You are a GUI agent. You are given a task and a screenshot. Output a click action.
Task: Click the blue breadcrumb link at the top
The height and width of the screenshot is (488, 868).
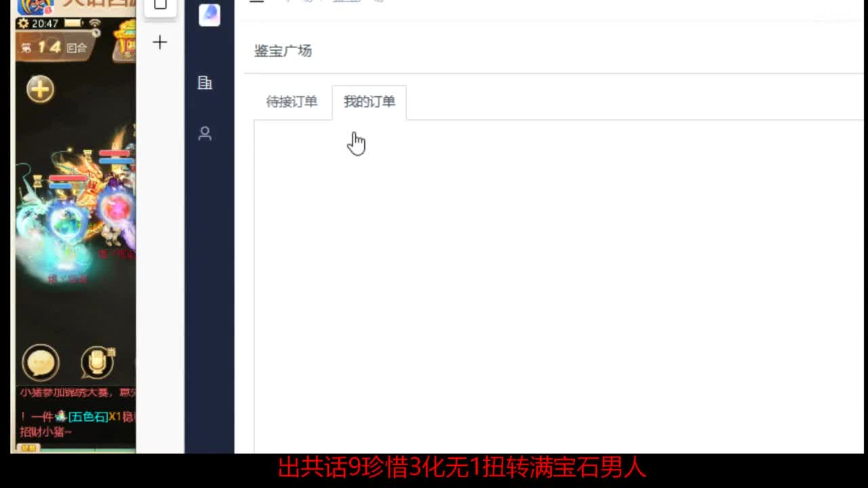(347, 1)
